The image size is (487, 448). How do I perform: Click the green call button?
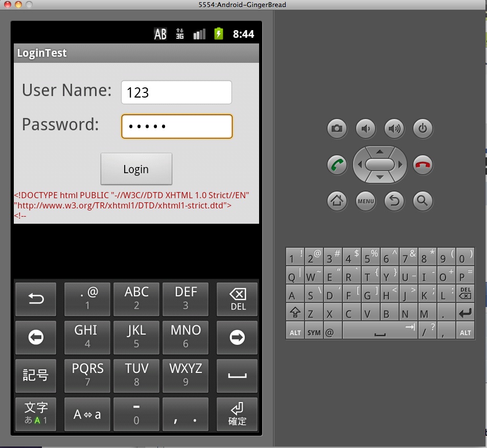click(x=337, y=164)
